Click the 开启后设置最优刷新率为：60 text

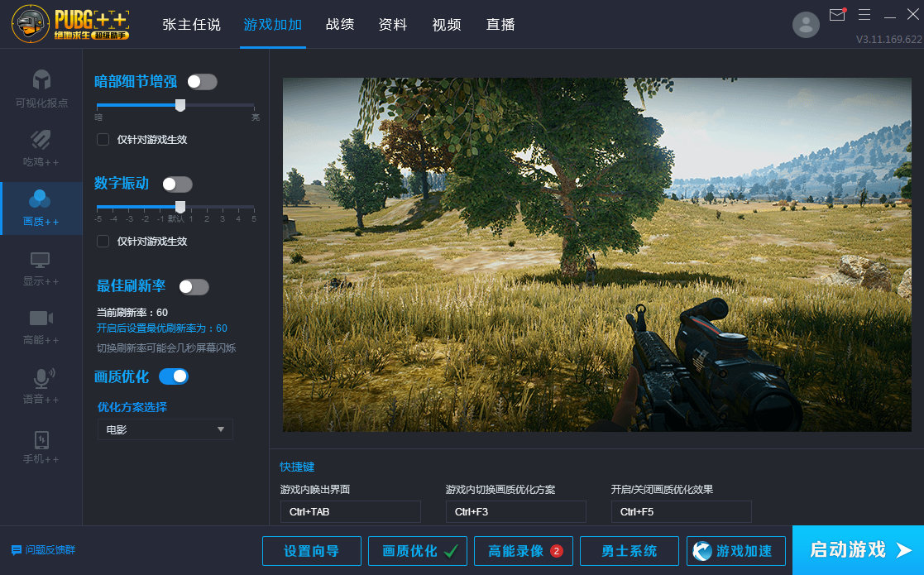click(162, 328)
